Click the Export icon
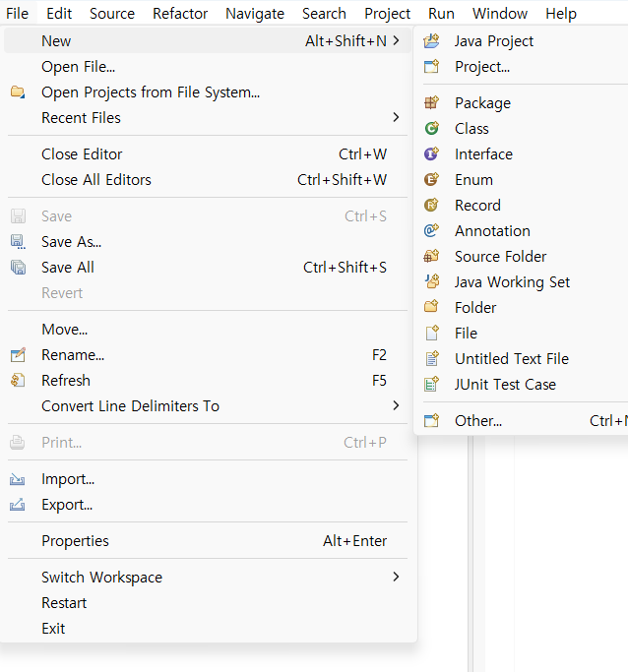 click(x=17, y=505)
